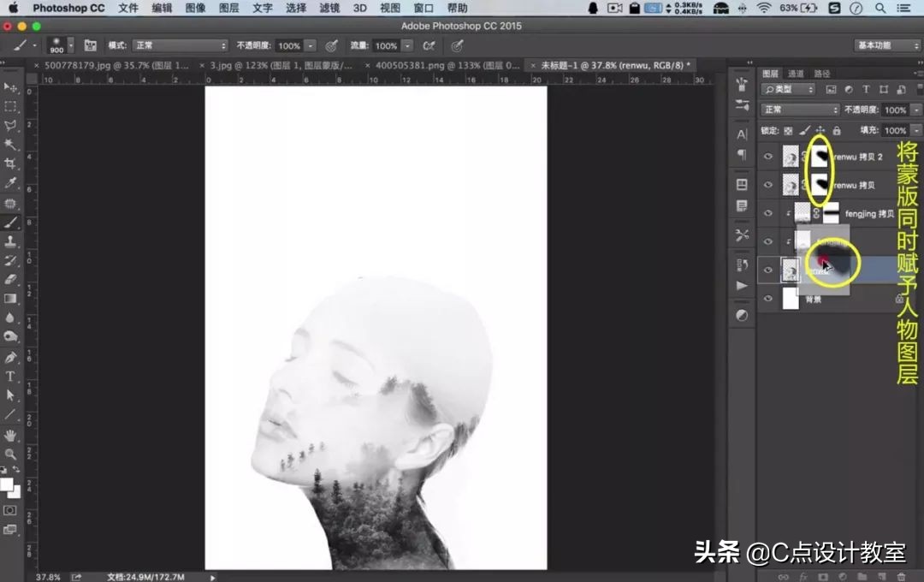Open the brush 模式 dropdown in options bar
The width and height of the screenshot is (924, 582).
[180, 45]
